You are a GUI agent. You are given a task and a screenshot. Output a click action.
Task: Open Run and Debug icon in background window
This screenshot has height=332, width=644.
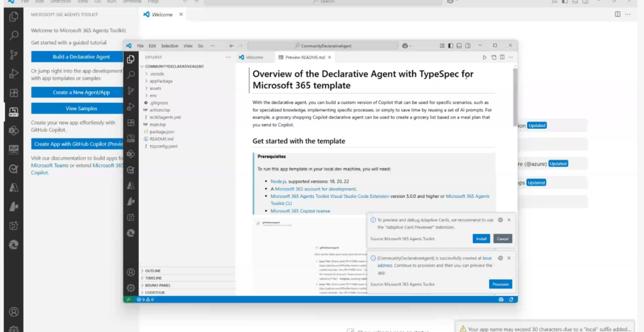point(14,74)
